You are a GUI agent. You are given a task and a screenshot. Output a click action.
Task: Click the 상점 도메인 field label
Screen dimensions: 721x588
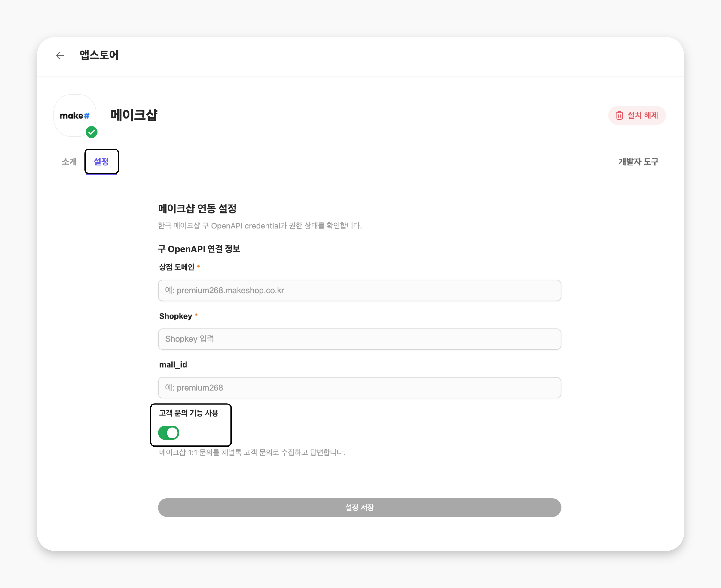point(177,267)
